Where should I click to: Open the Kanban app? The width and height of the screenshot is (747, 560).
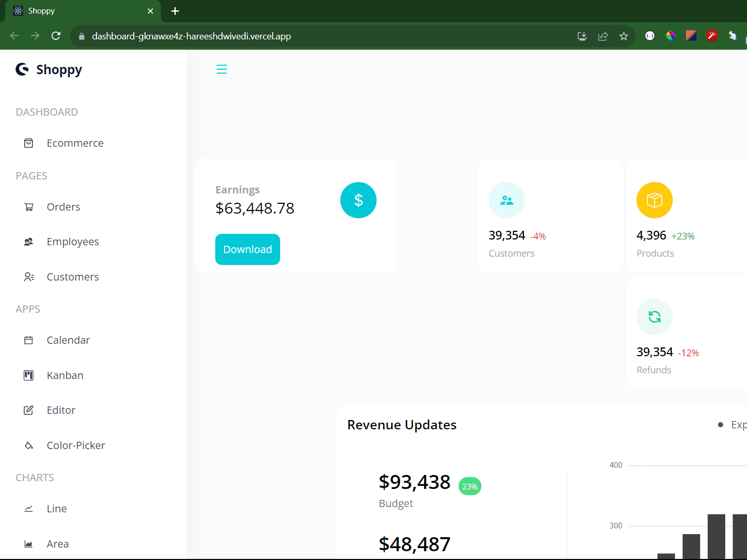coord(65,375)
